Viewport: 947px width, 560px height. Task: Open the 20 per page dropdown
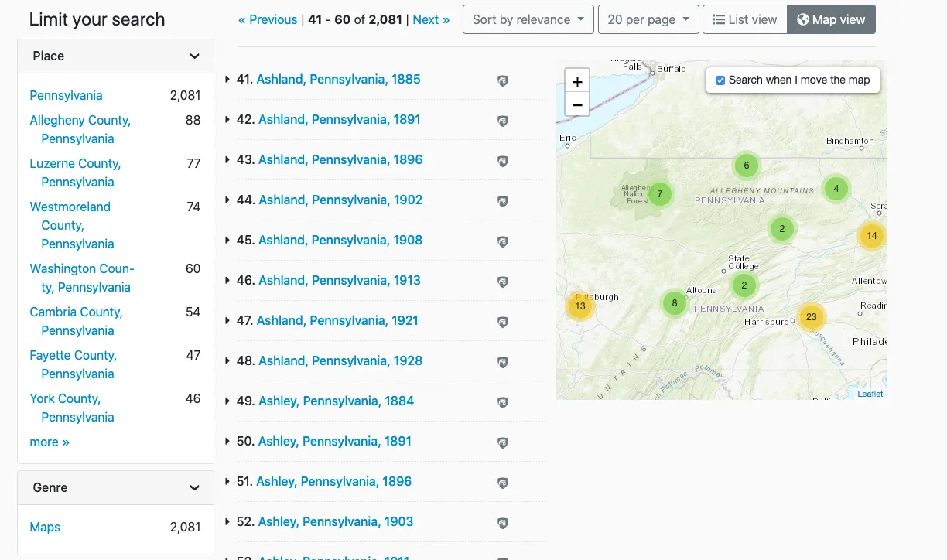pos(648,19)
